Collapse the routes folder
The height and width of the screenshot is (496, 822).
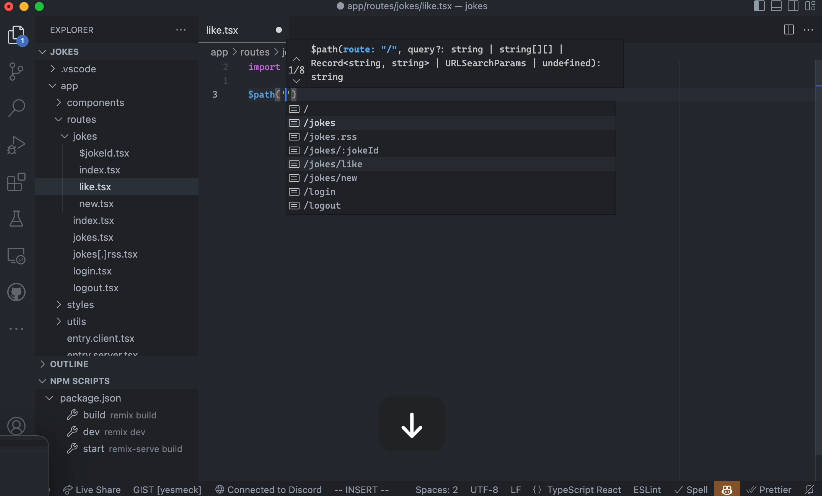pos(81,120)
